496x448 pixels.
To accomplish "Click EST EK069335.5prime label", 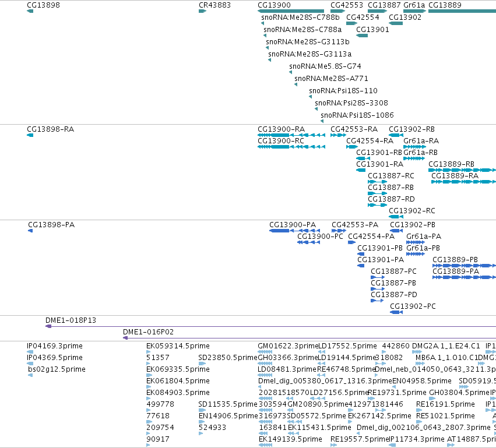I will (x=178, y=369).
